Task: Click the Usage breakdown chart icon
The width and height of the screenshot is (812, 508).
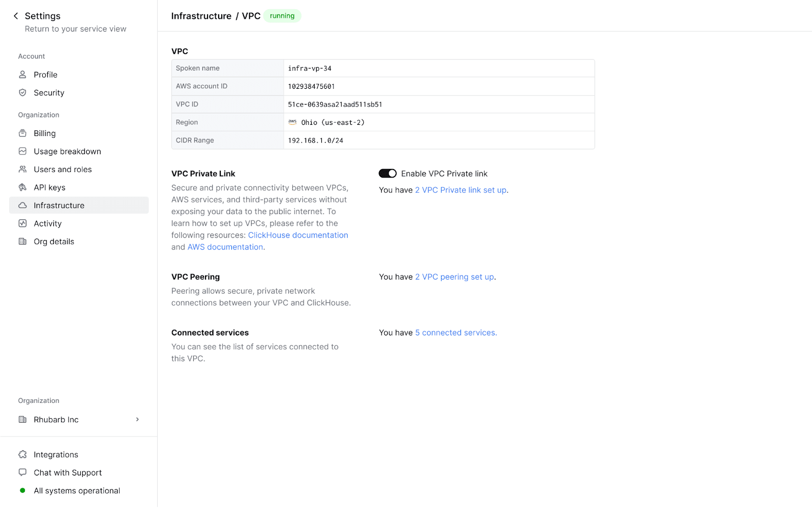Action: click(22, 151)
